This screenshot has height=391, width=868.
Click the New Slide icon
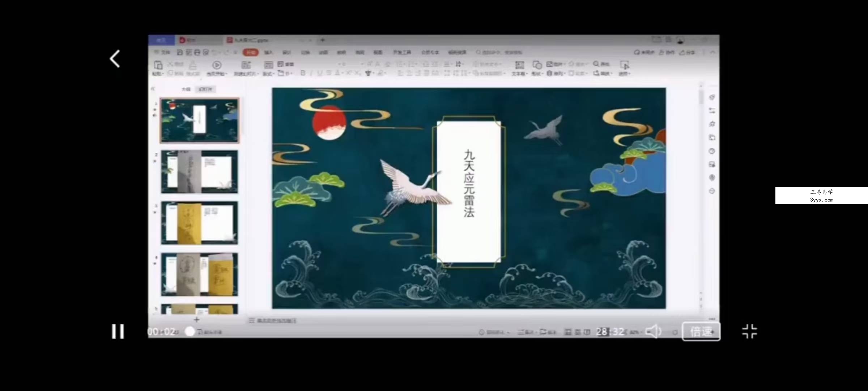point(246,65)
